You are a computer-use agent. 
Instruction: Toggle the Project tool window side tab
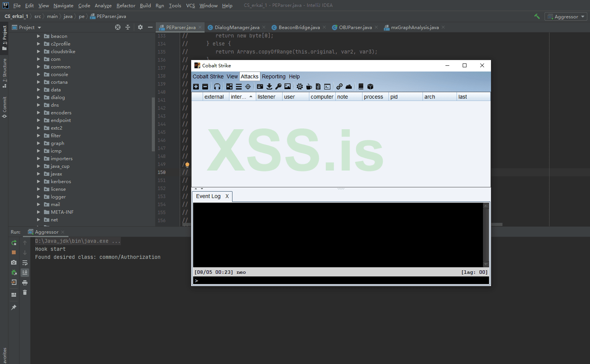[4, 38]
